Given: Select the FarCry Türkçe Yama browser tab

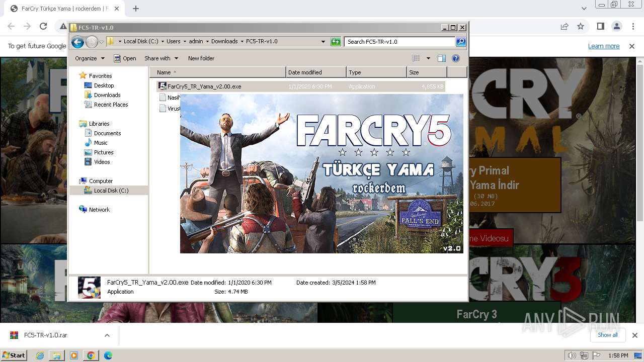Looking at the screenshot, I should point(65,9).
